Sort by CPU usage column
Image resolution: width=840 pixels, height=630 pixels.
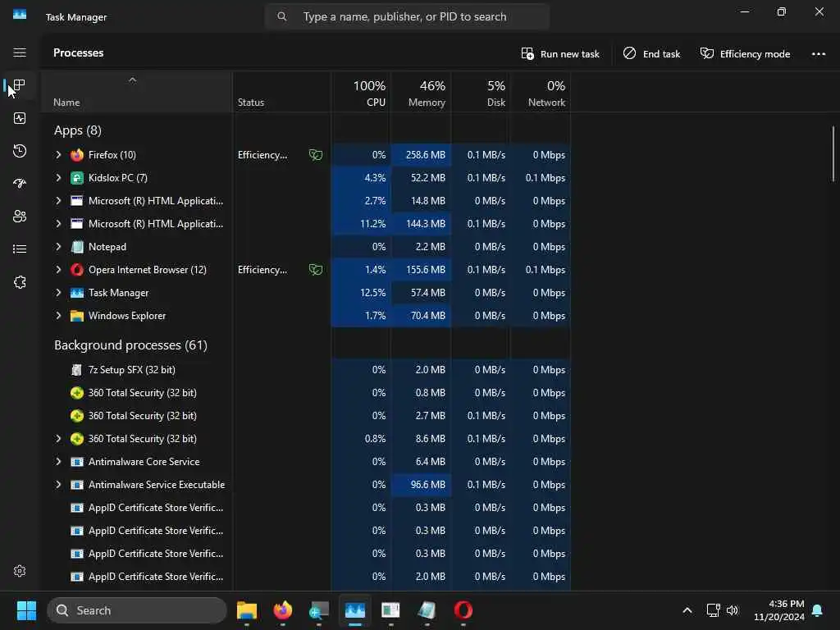coord(361,92)
